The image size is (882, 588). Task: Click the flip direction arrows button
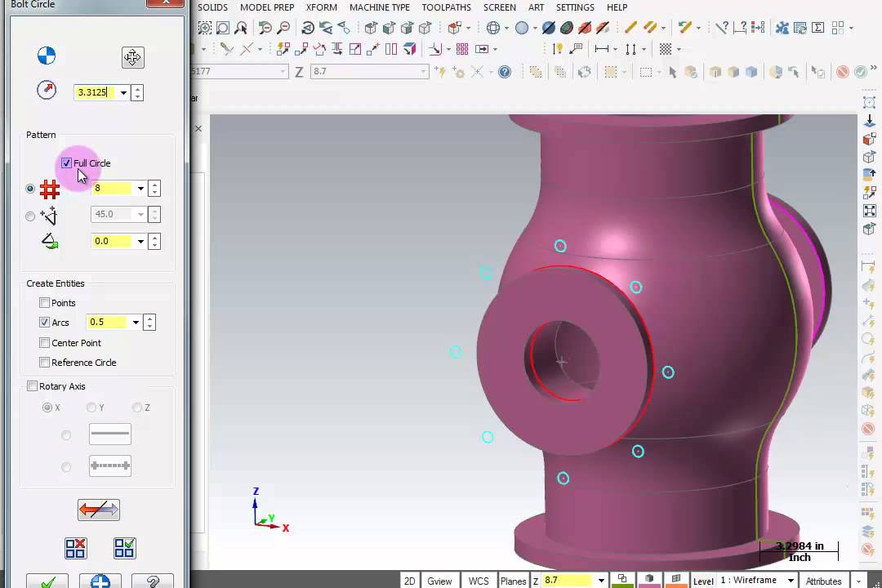point(99,510)
